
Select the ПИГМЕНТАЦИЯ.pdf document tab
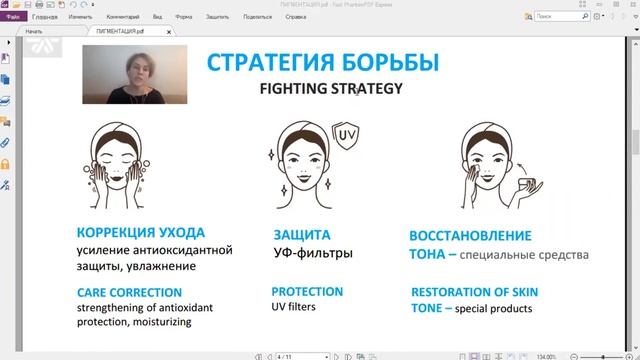pos(120,31)
